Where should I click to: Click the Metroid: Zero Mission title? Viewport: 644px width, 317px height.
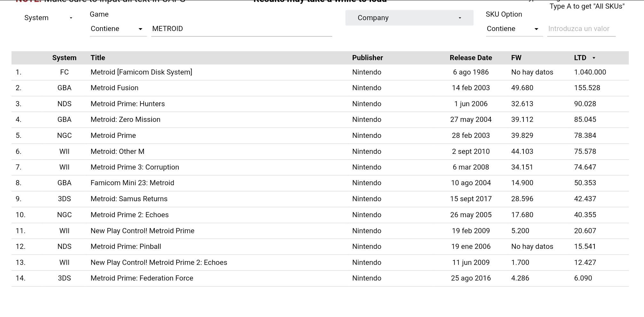coord(125,120)
